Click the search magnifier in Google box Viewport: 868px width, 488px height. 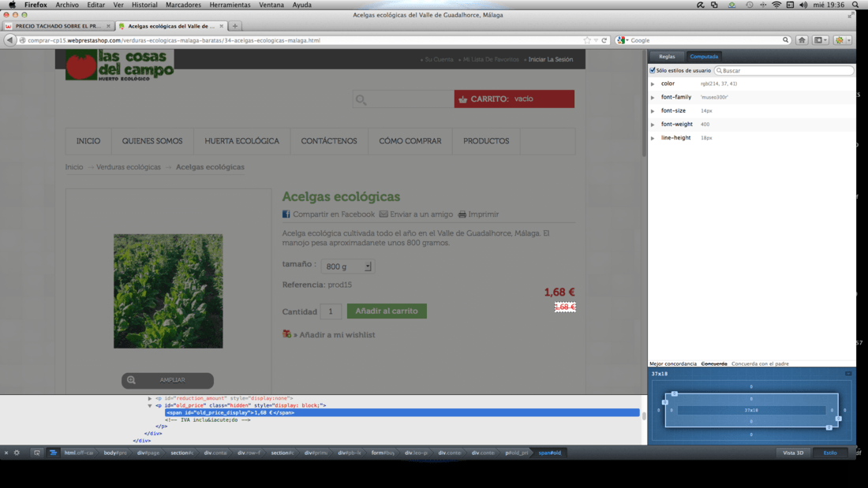coord(785,40)
